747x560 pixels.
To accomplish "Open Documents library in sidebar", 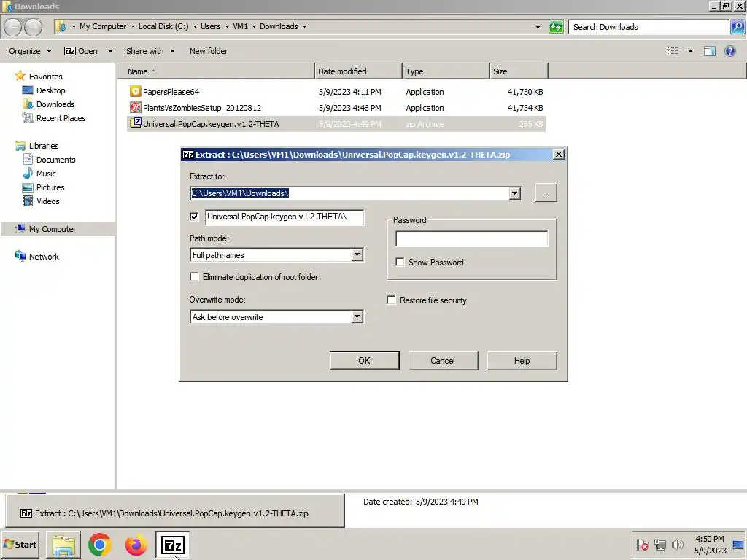I will pos(49,160).
